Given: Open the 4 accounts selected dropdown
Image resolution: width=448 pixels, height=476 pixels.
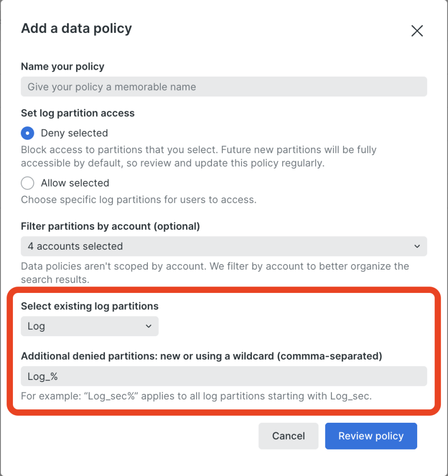Looking at the screenshot, I should (x=224, y=246).
